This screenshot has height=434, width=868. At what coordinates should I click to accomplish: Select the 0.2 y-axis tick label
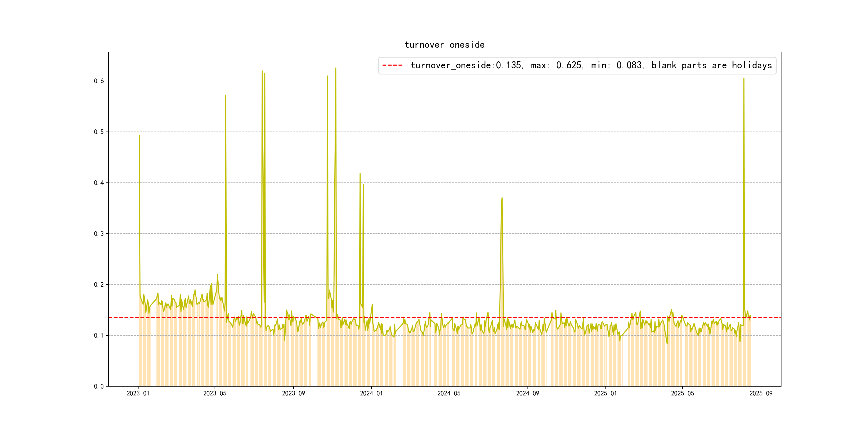99,285
